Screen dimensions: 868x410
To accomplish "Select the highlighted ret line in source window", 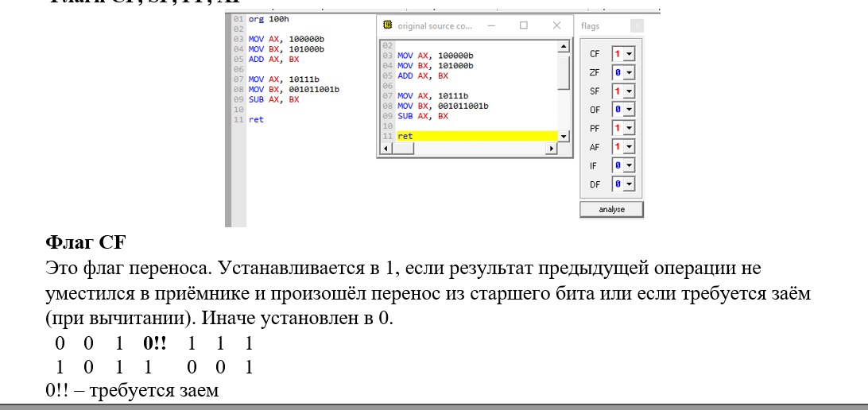I will coord(477,136).
